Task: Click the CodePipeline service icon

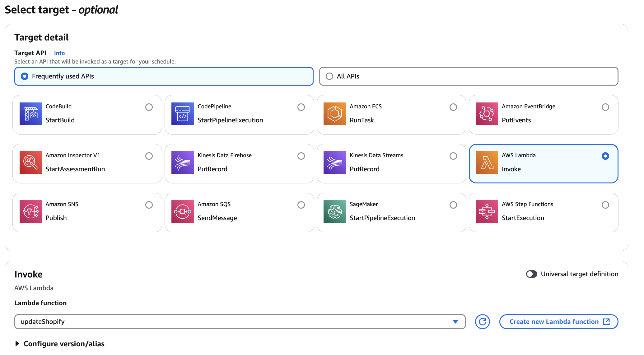Action: tap(183, 114)
